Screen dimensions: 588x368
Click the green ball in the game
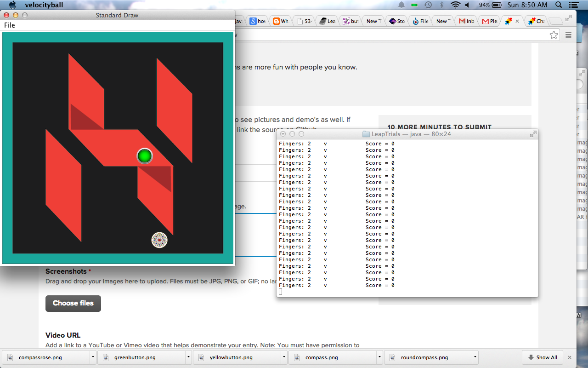pyautogui.click(x=145, y=156)
